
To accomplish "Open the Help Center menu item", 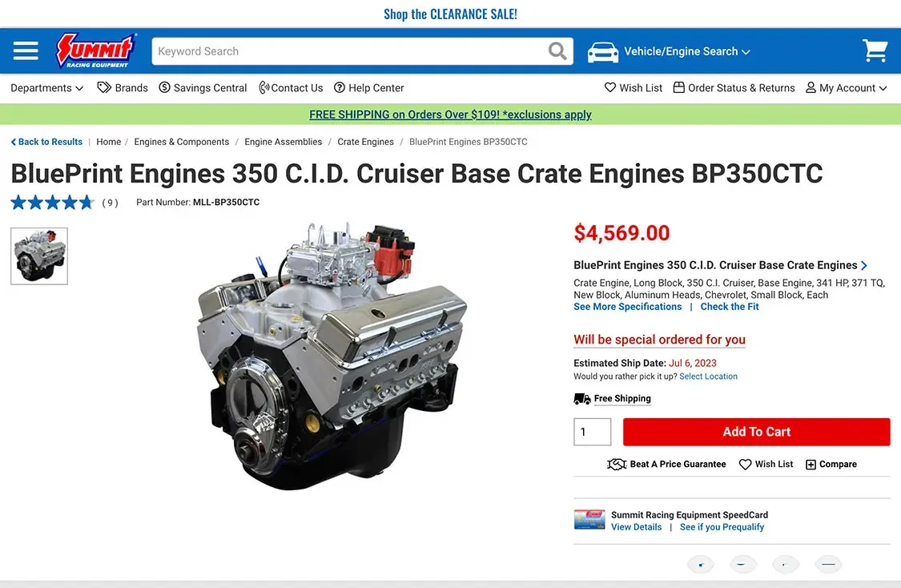I will 369,88.
